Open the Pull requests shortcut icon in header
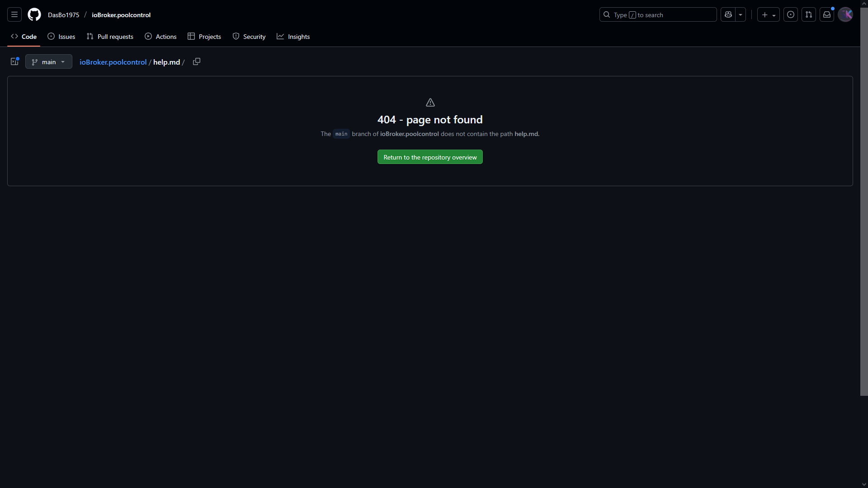 coord(808,15)
